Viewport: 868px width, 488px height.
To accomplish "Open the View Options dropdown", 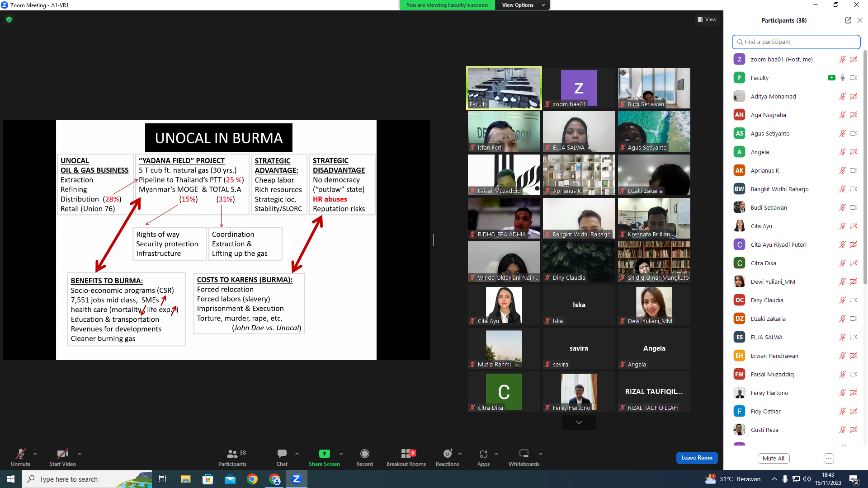I will pyautogui.click(x=523, y=5).
